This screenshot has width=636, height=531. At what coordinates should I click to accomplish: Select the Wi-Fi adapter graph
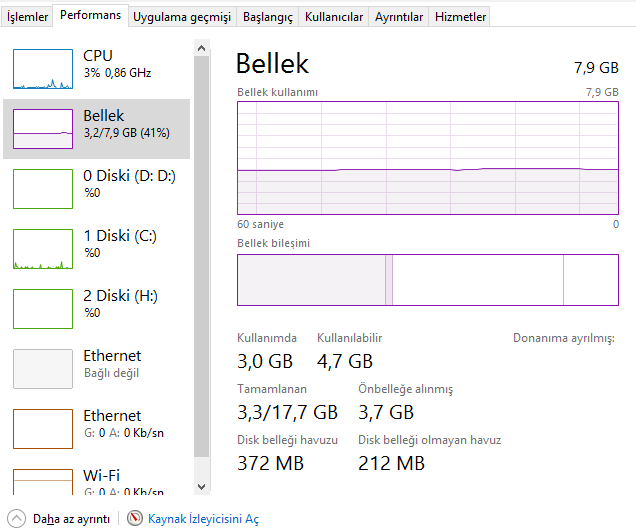pos(43,481)
